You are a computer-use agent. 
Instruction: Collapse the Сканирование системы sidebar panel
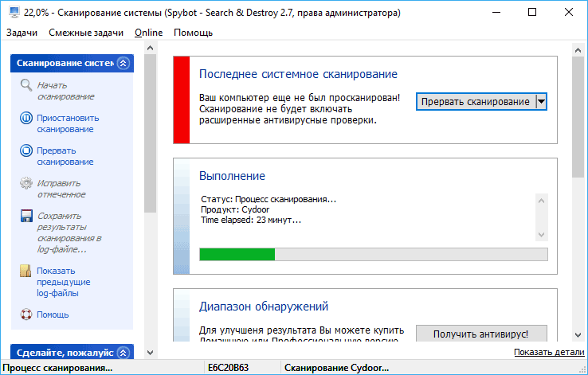pos(123,63)
